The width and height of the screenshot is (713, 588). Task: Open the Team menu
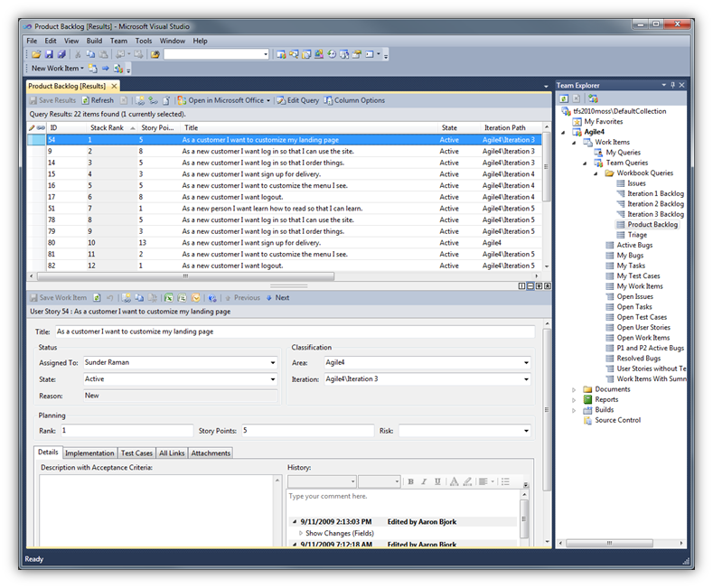pyautogui.click(x=118, y=41)
